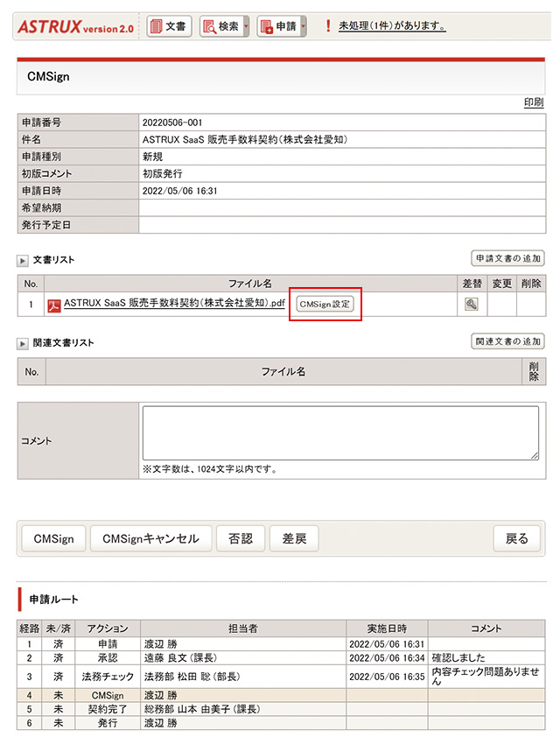Click the 遠藤 良文 (課長) cell
The height and width of the screenshot is (744, 560).
coord(243,657)
